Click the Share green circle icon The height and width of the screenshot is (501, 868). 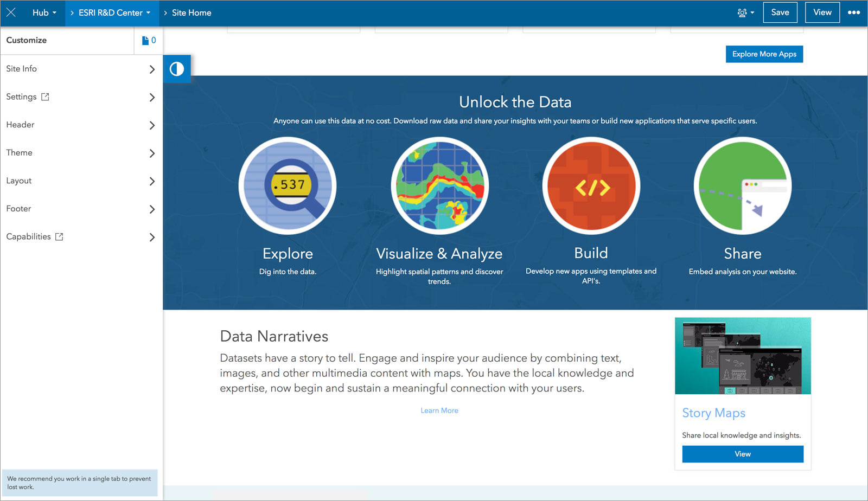coord(743,185)
